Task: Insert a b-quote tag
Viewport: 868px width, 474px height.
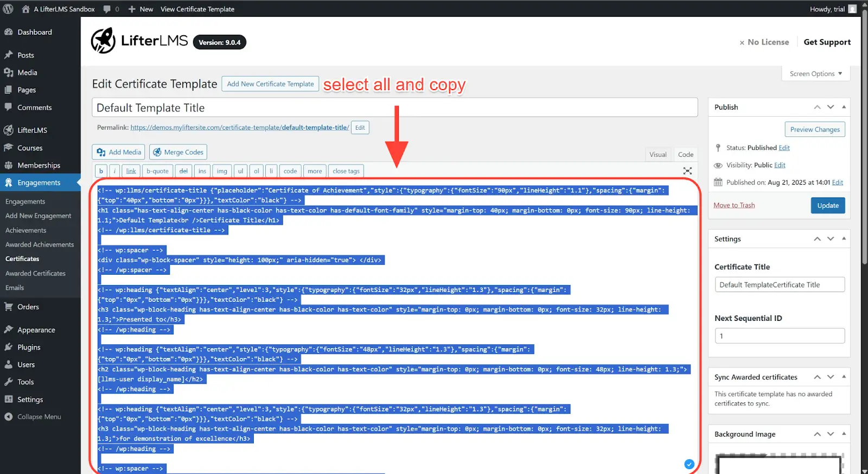Action: pos(158,171)
